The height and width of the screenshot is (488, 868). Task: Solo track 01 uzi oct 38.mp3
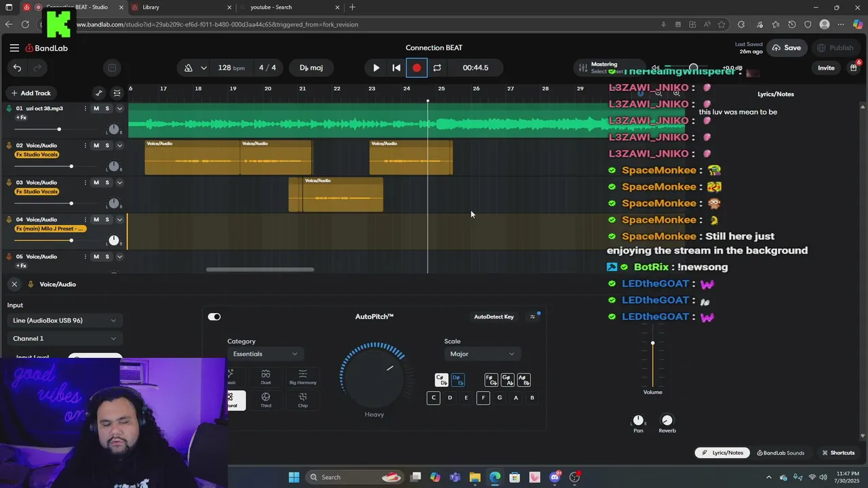pos(107,108)
